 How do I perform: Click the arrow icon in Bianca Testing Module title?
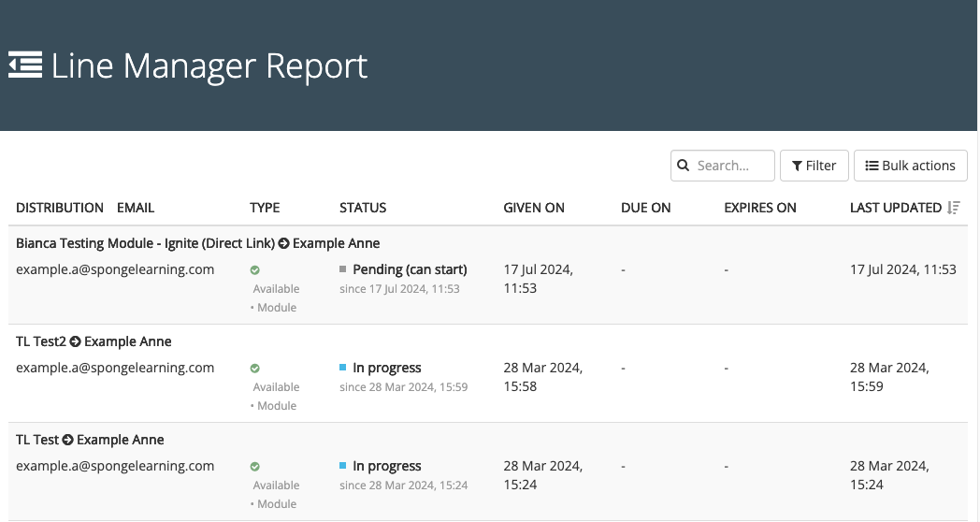click(283, 243)
